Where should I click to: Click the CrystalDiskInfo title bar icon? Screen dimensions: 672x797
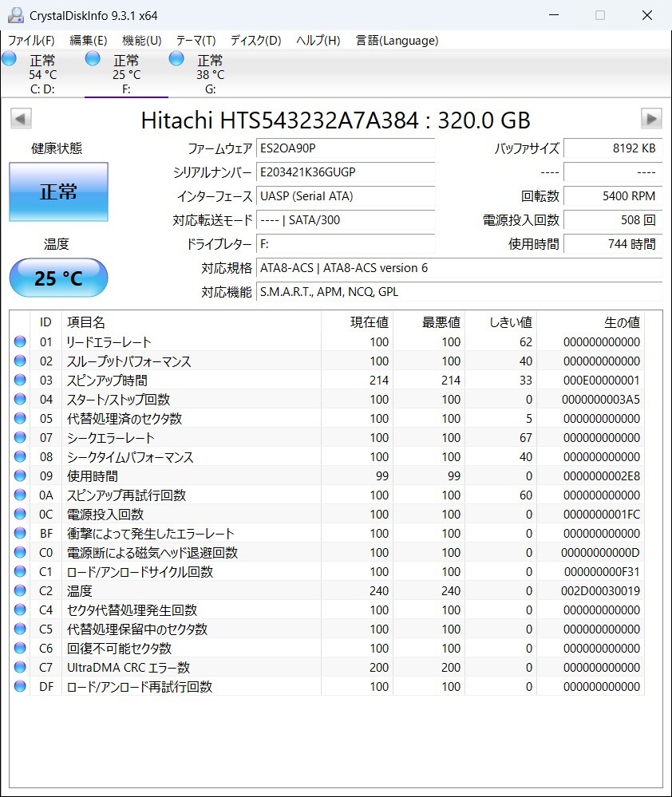[16, 15]
